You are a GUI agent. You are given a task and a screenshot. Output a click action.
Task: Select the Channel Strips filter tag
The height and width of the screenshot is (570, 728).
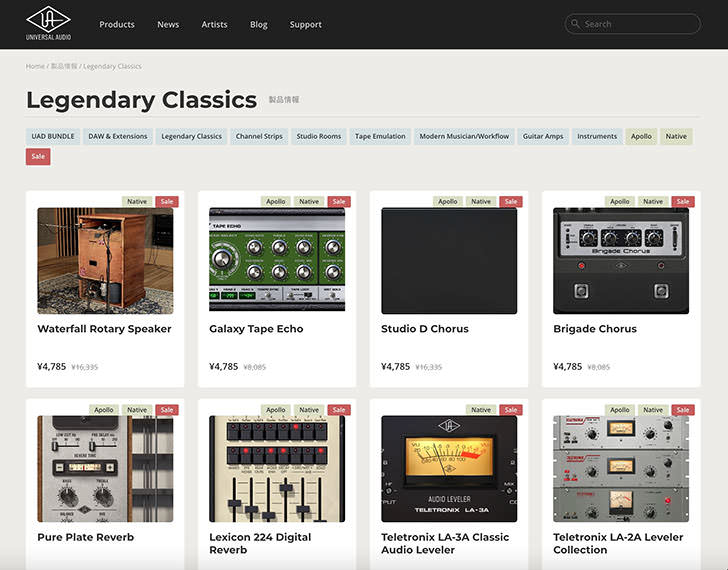coord(259,136)
